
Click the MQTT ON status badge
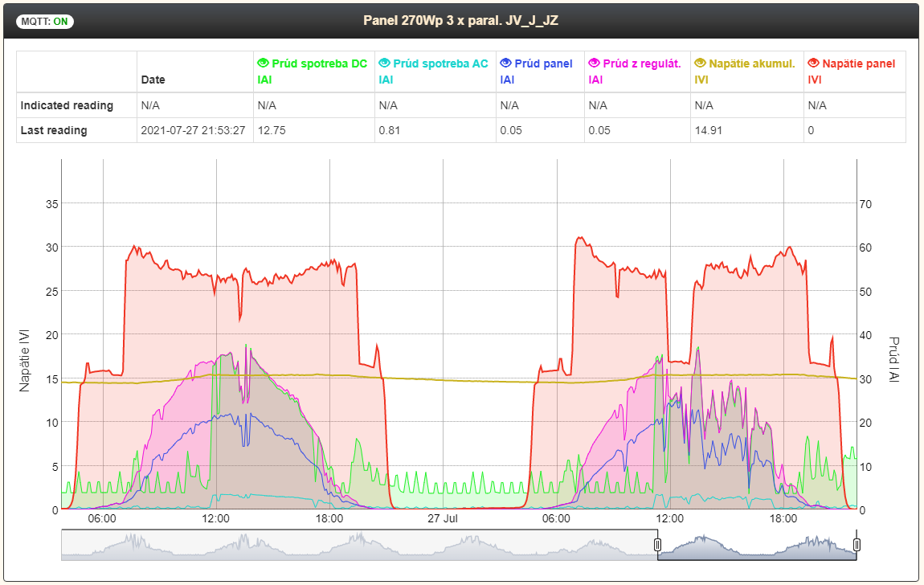pos(45,22)
